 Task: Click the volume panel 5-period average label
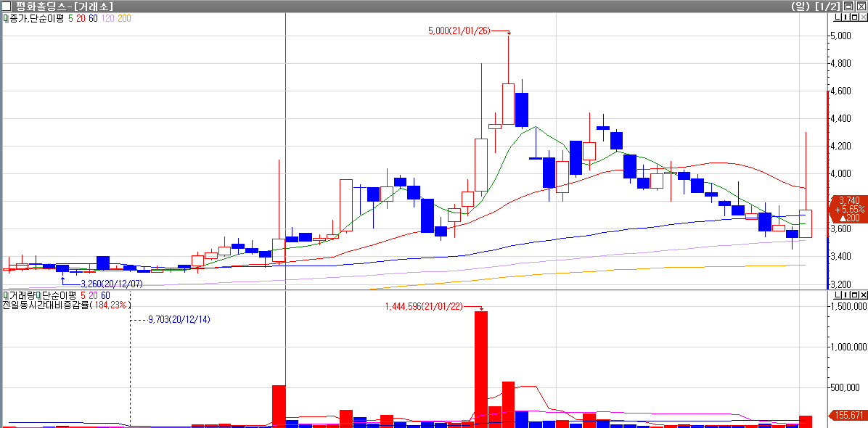[x=83, y=295]
